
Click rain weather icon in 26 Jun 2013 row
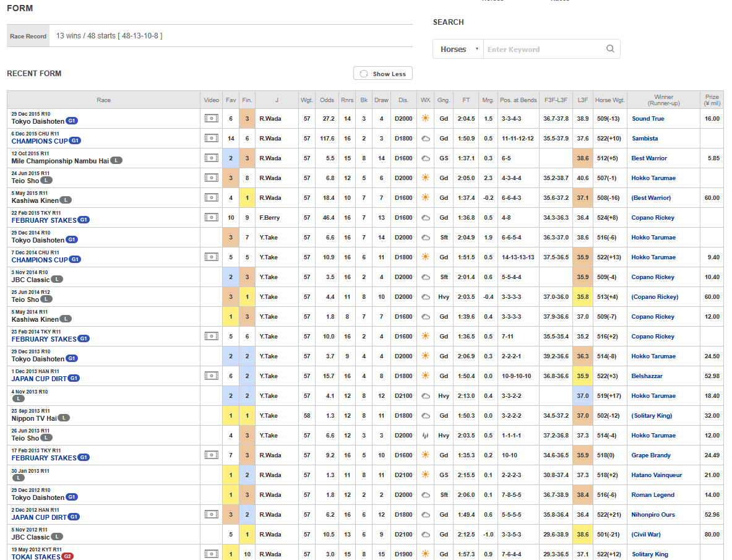point(425,436)
